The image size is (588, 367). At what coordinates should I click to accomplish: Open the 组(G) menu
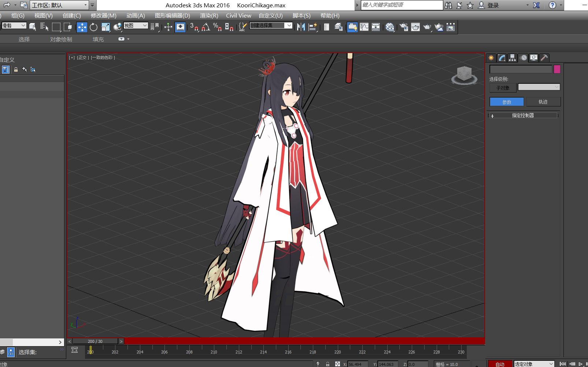[x=18, y=16]
